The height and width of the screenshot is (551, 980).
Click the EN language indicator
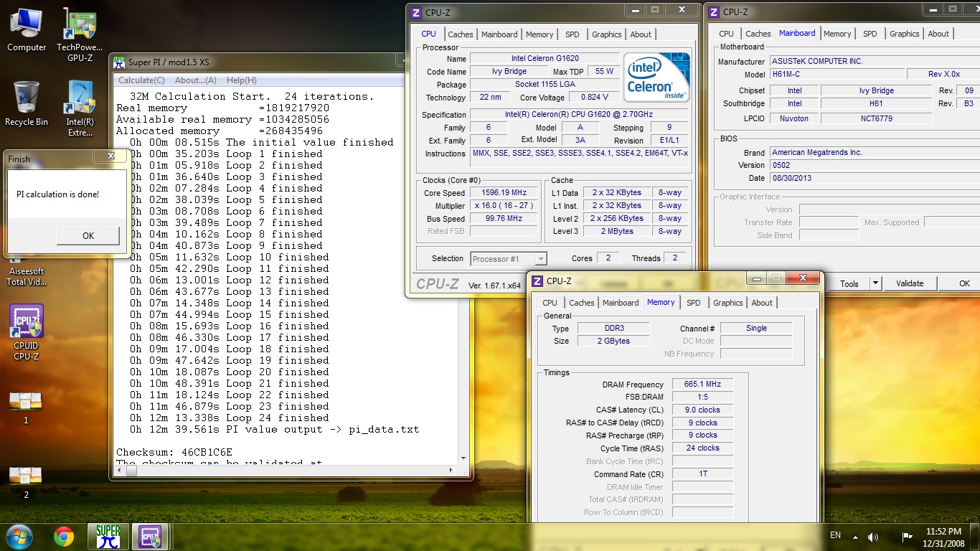(835, 535)
